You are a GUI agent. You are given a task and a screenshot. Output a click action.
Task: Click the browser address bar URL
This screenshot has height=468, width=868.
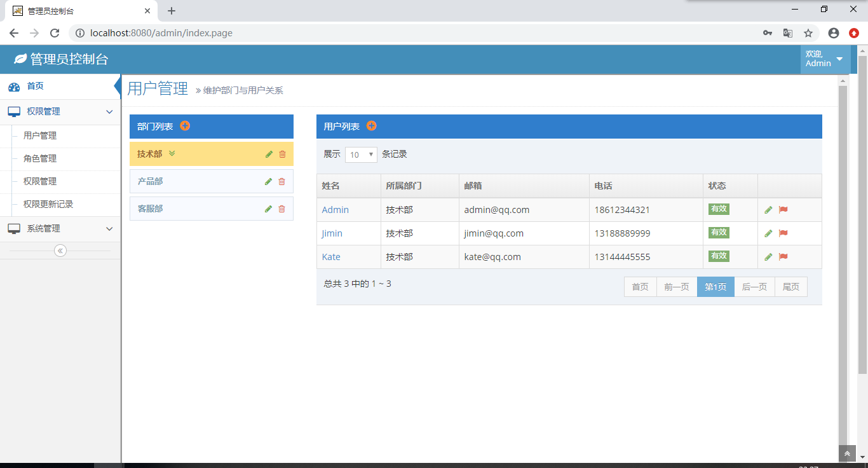pyautogui.click(x=161, y=33)
